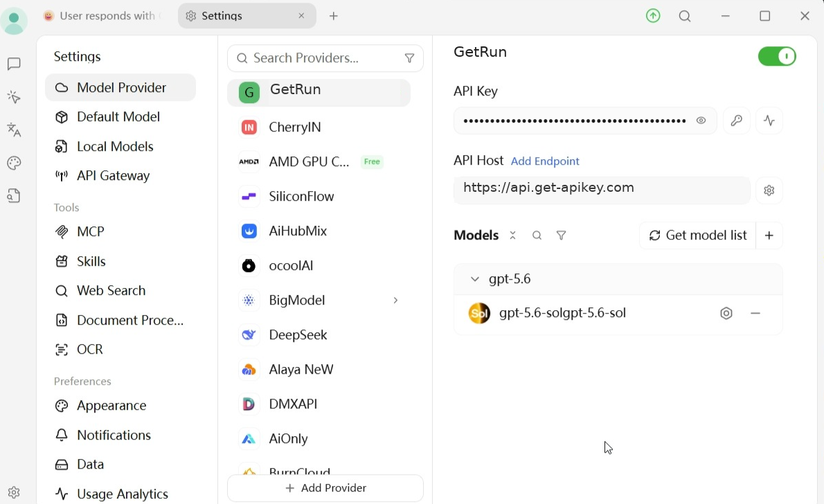Click the Get model list button
This screenshot has height=504, width=824.
(697, 235)
